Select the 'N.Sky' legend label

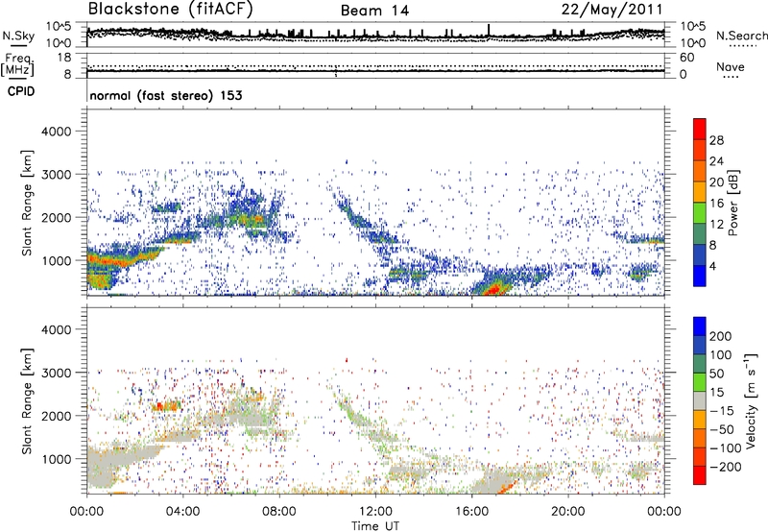click(x=18, y=36)
